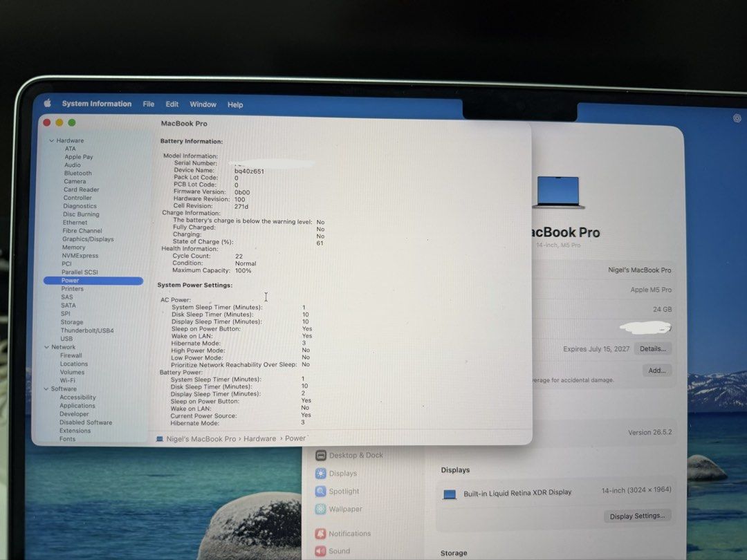Screen dimensions: 747x560
Task: Select Disc Burning in the sidebar
Action: click(x=81, y=214)
